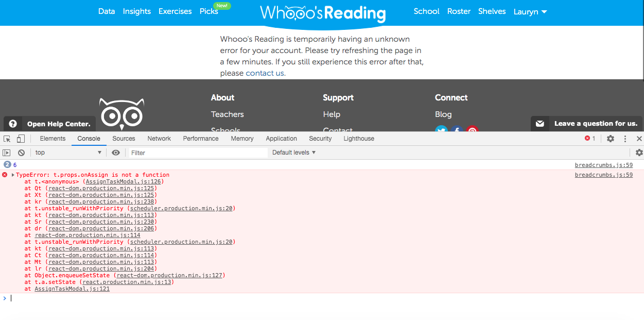Click the 'contact us' link

pyautogui.click(x=265, y=73)
